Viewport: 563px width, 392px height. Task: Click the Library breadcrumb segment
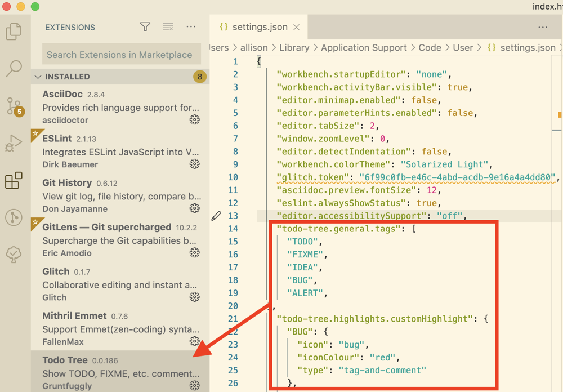(294, 48)
